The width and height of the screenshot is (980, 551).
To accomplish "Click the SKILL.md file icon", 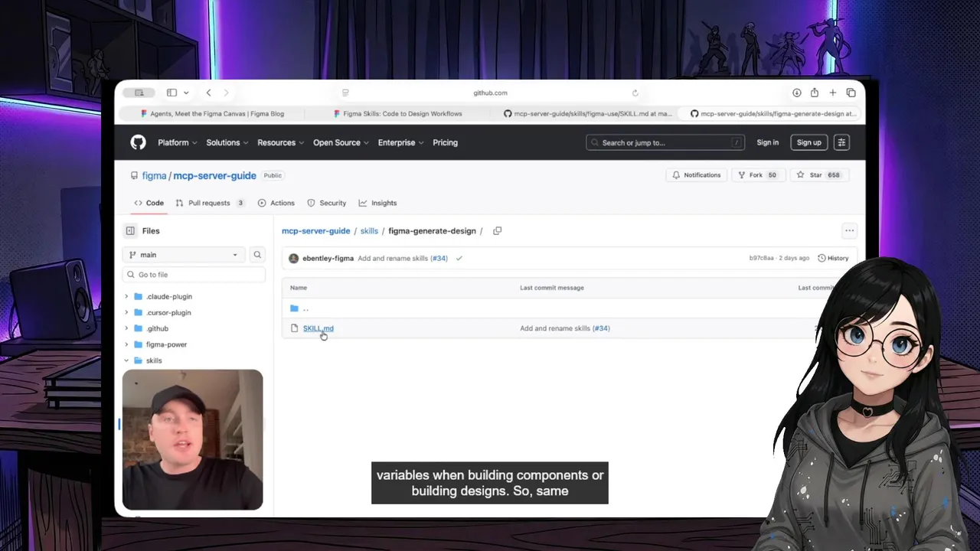I will click(294, 328).
